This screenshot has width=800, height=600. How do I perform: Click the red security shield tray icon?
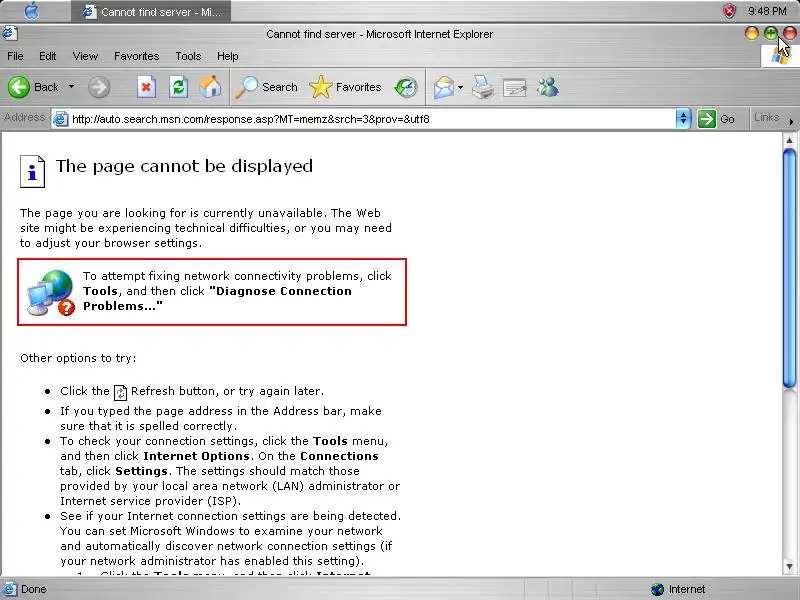point(730,11)
